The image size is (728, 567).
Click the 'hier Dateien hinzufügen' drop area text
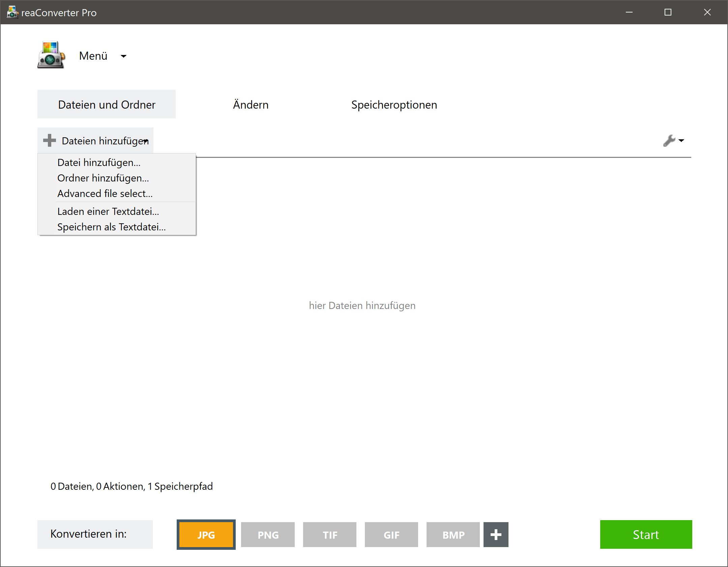(x=362, y=306)
